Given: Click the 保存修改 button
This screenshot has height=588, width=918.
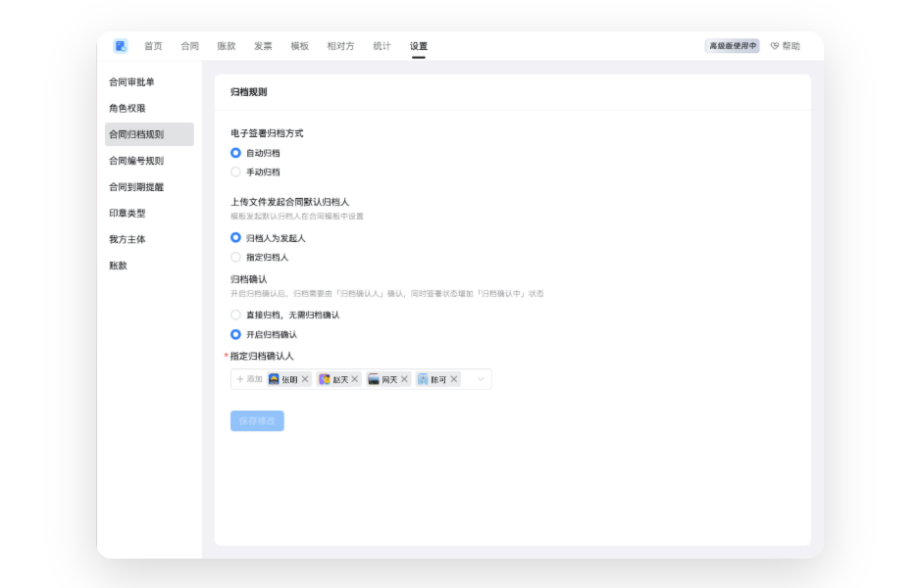Looking at the screenshot, I should [257, 421].
